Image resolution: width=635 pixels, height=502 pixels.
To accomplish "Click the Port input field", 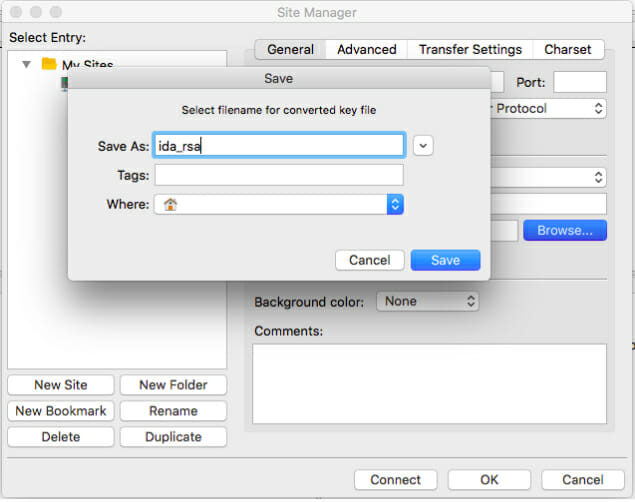I will [x=580, y=82].
